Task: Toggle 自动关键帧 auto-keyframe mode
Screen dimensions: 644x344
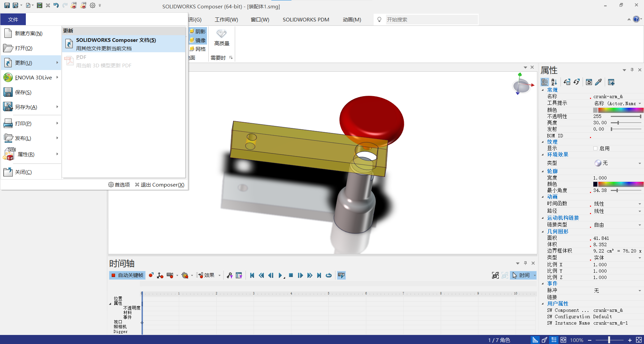Action: pos(127,275)
